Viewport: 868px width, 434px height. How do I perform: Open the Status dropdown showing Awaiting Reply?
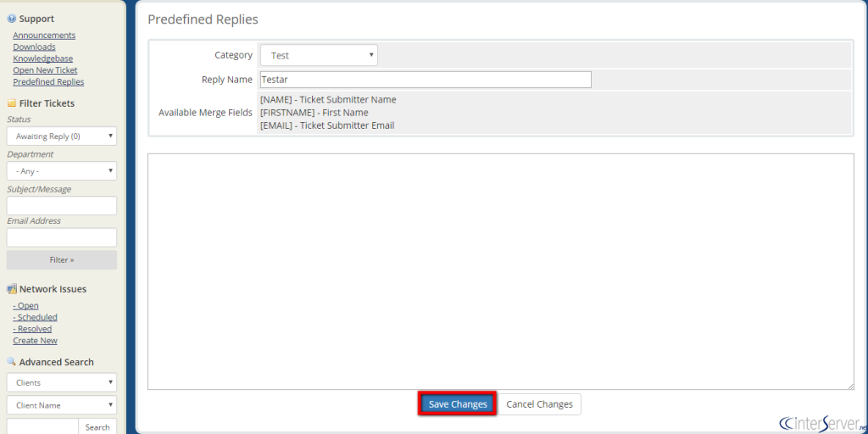(x=61, y=136)
